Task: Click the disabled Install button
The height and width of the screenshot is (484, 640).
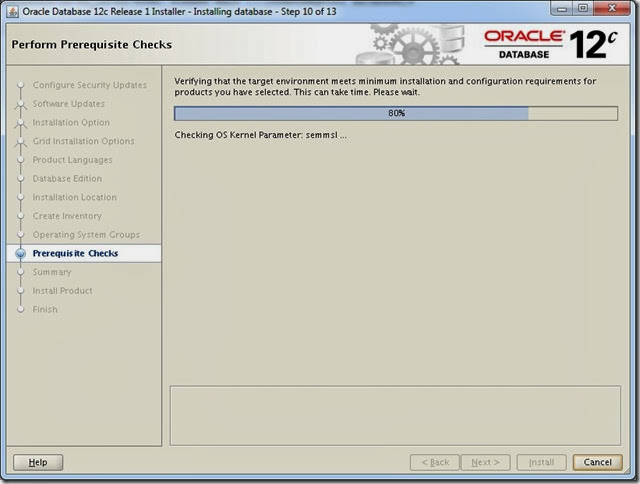Action: point(541,462)
